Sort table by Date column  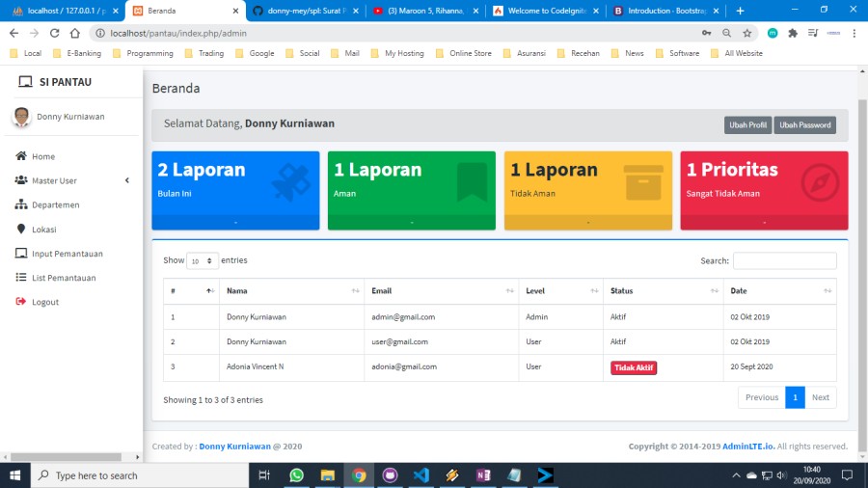(779, 290)
